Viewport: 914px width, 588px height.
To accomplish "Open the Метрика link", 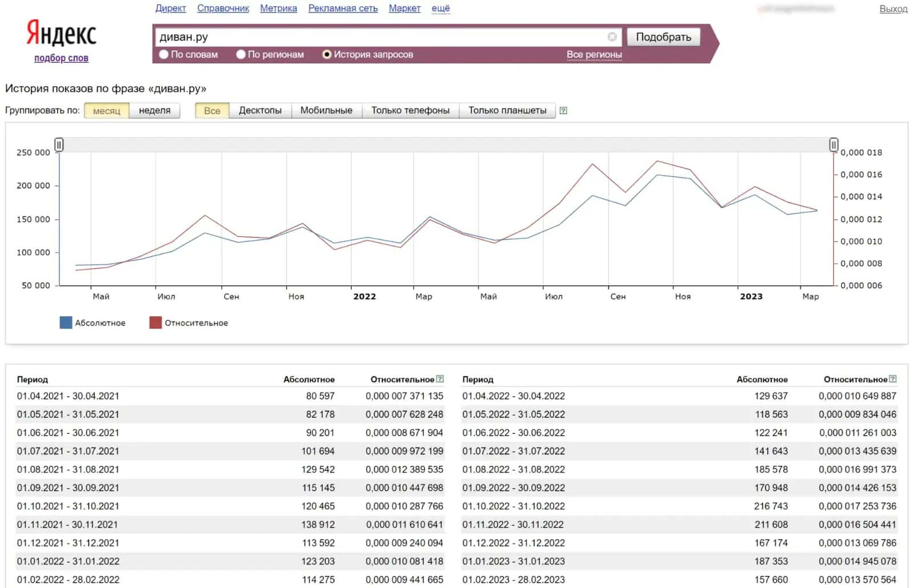I will click(x=279, y=9).
